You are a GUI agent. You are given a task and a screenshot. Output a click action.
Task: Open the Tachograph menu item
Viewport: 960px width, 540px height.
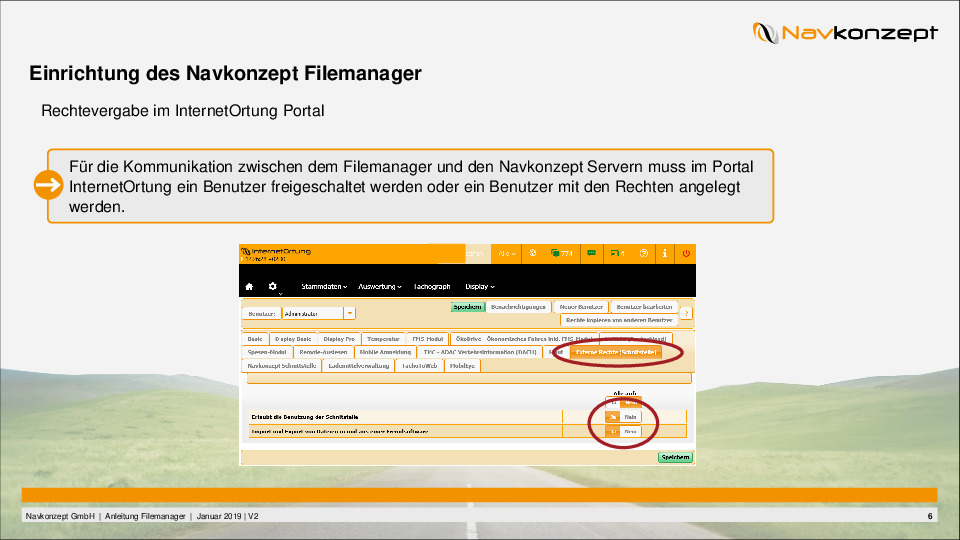[432, 287]
